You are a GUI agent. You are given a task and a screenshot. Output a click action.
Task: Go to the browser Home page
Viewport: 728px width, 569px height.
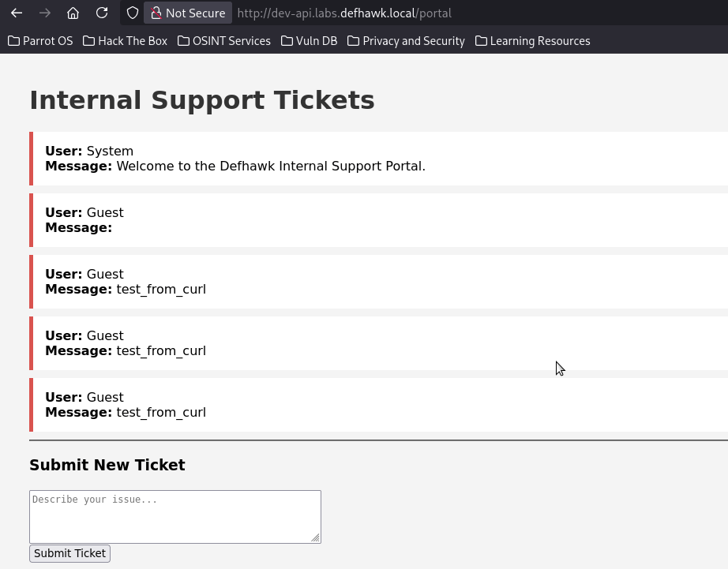pyautogui.click(x=73, y=13)
